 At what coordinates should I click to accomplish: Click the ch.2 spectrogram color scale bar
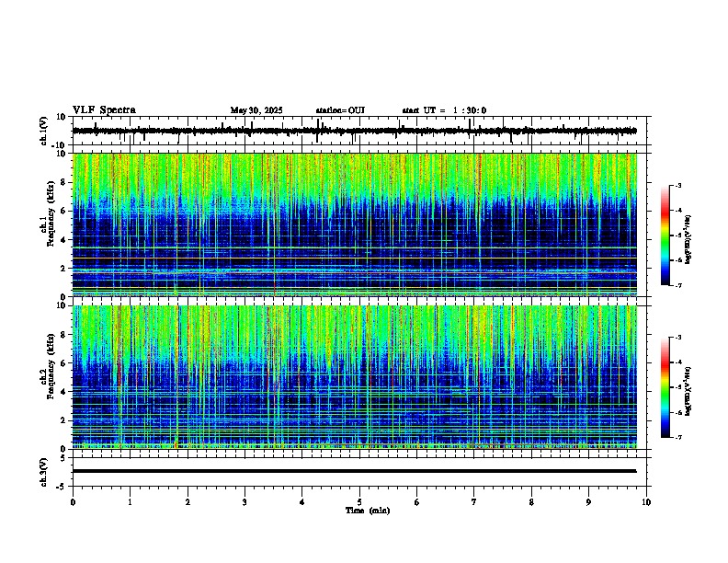(665, 387)
